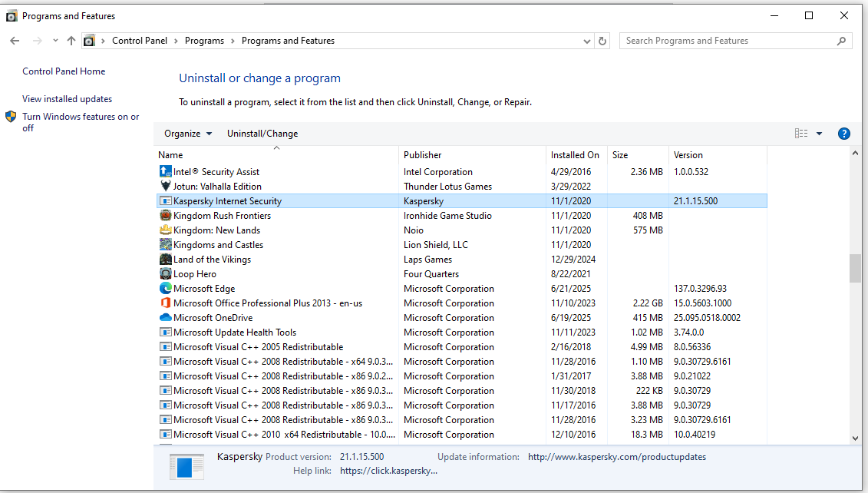Open the Kaspersky productupdates URL link
Image resolution: width=868 pixels, height=493 pixels.
[x=617, y=457]
